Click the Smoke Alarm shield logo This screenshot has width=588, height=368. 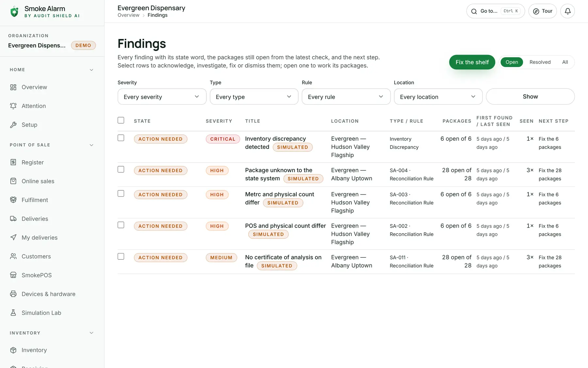[x=14, y=11]
